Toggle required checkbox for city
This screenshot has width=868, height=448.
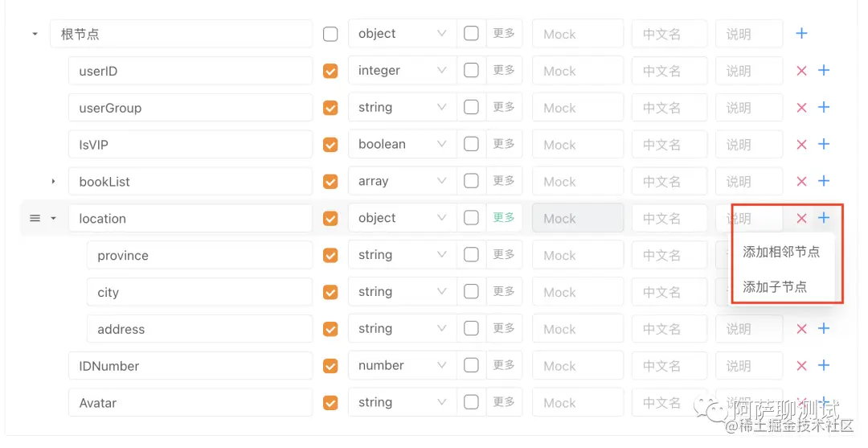330,292
